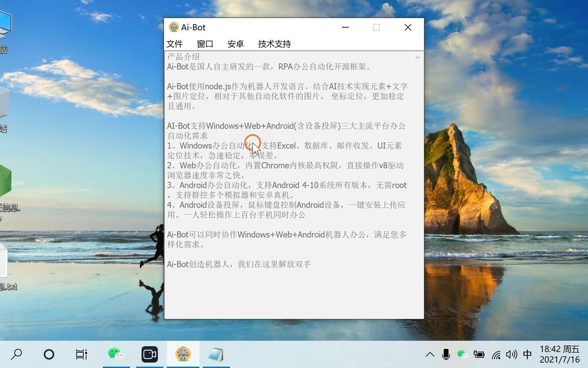This screenshot has height=368, width=588.
Task: Open the notepad app on the taskbar
Action: pyautogui.click(x=216, y=354)
